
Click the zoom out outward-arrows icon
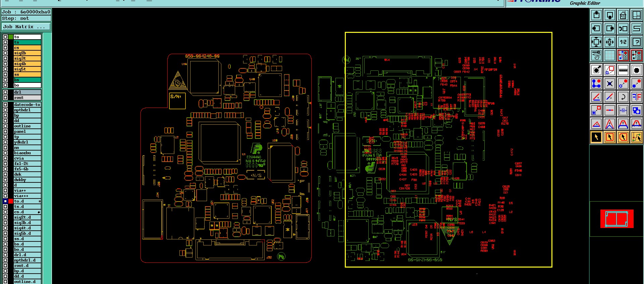(596, 42)
